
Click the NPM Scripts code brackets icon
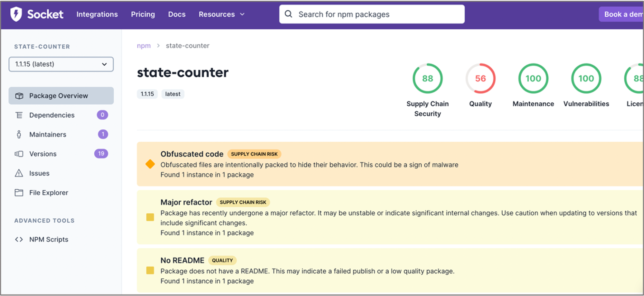(19, 239)
